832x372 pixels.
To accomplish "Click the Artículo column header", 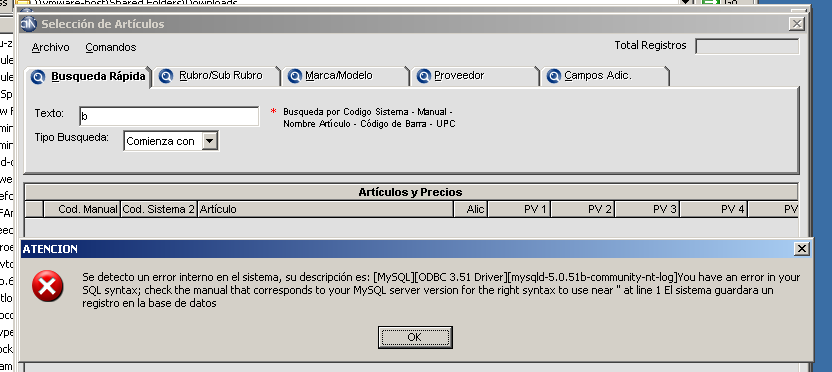I will tap(325, 209).
